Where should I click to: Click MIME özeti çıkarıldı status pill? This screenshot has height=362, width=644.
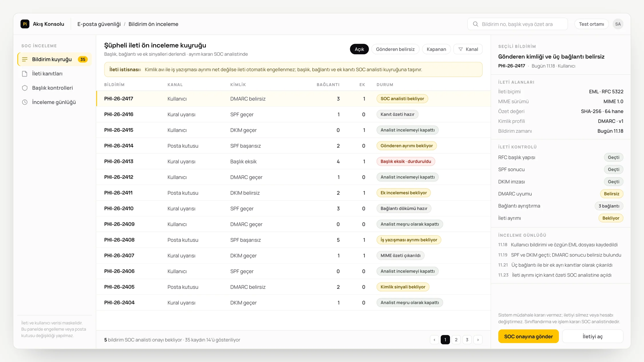tap(400, 256)
